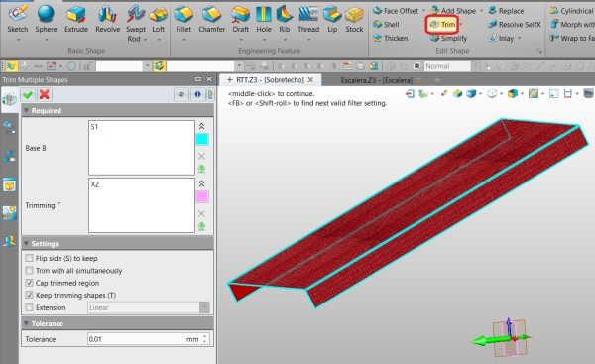Check Trim with all simultaneously
The image size is (595, 364).
(29, 271)
